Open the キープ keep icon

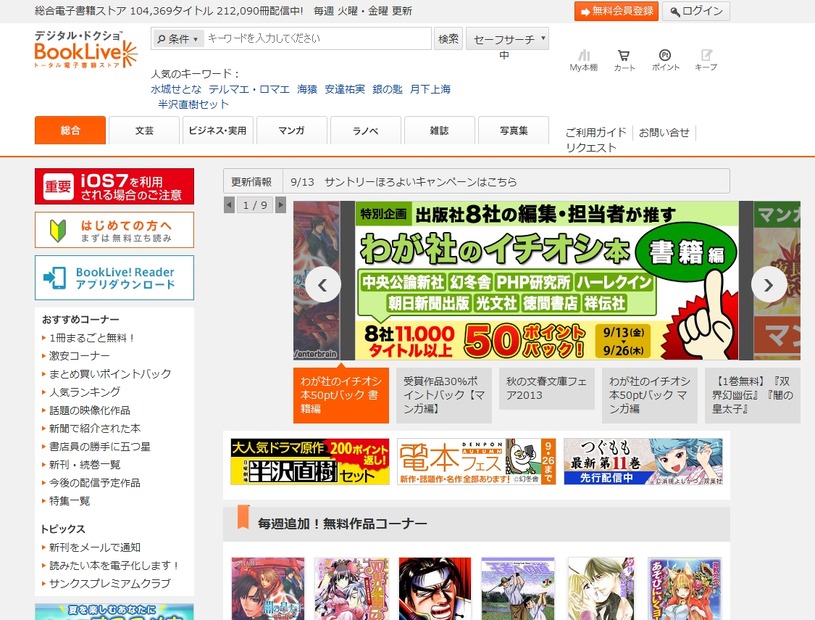coord(706,60)
